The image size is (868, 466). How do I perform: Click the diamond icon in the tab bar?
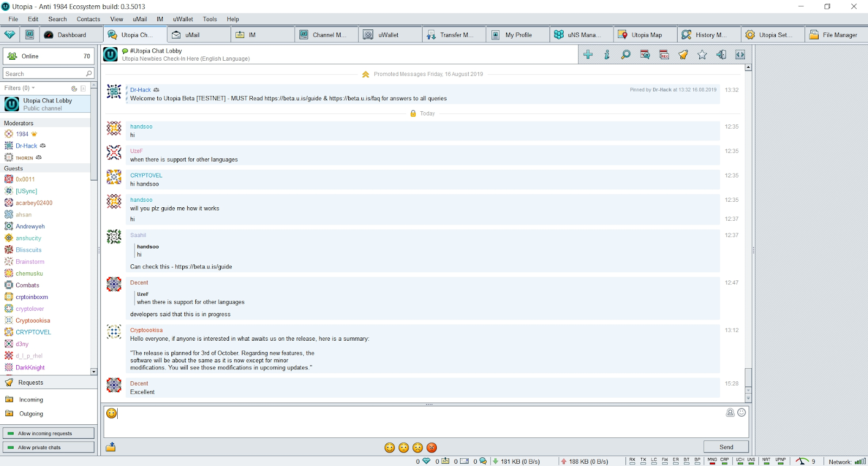tap(10, 35)
